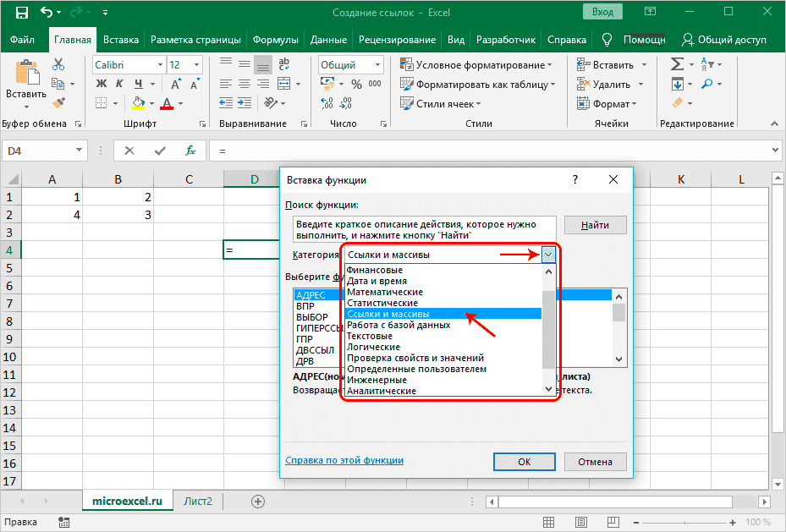Collapse the Категория dropdown via its arrow
The image size is (786, 532).
coord(548,255)
